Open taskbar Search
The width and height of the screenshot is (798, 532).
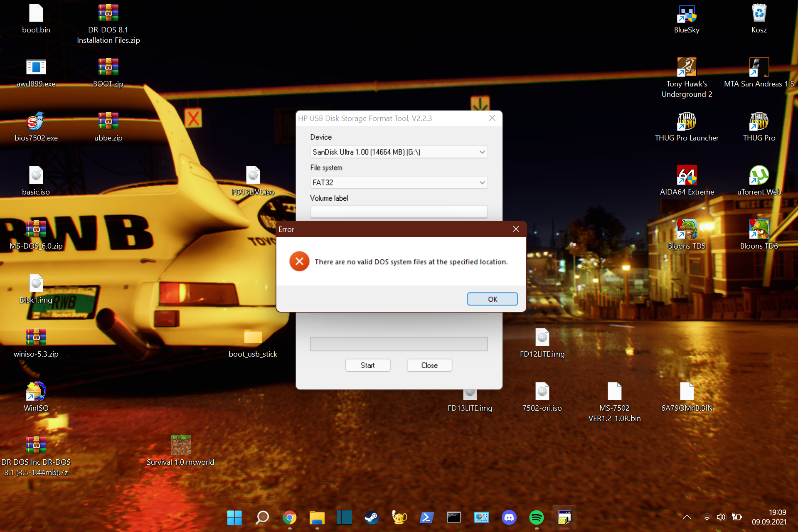pyautogui.click(x=262, y=517)
